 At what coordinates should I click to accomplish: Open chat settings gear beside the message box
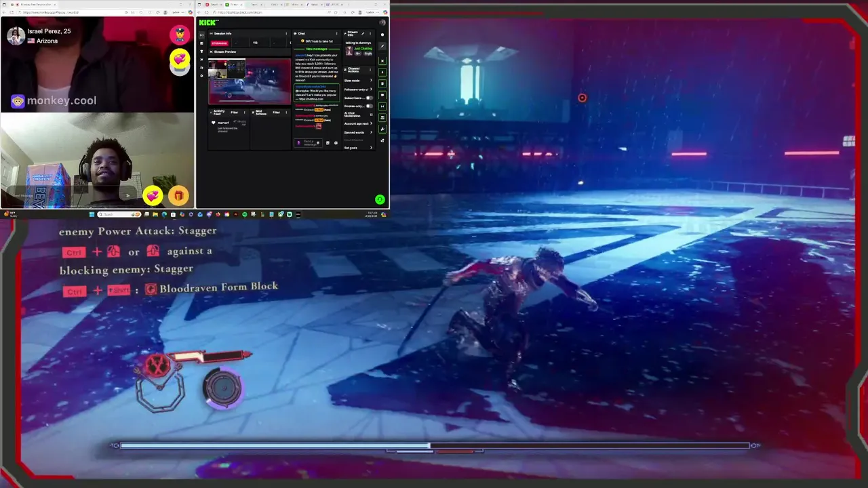336,143
